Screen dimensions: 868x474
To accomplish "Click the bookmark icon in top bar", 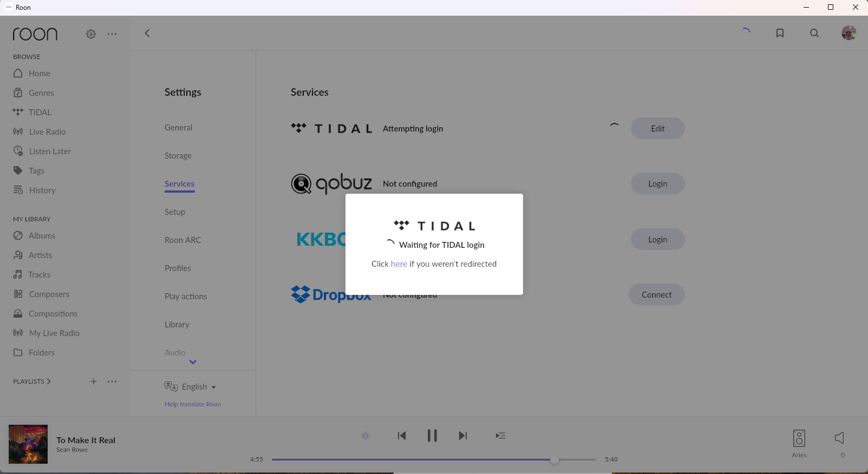I will point(780,33).
